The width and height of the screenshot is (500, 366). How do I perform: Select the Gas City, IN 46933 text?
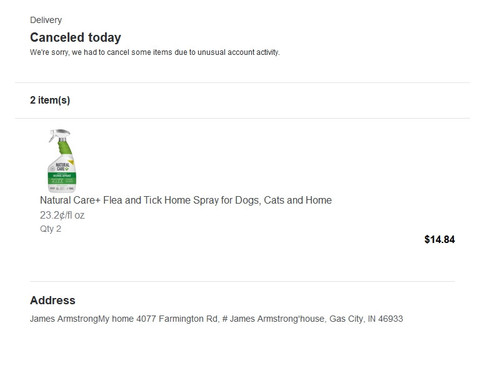[x=366, y=319]
